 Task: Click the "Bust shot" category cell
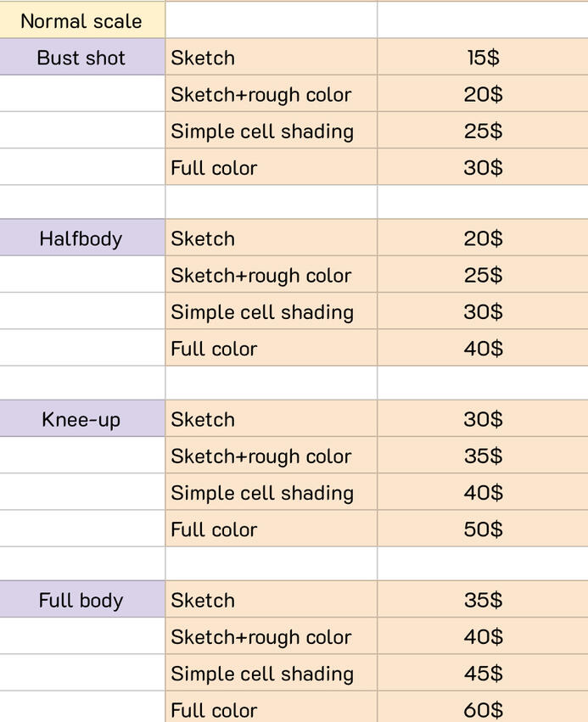coord(81,58)
